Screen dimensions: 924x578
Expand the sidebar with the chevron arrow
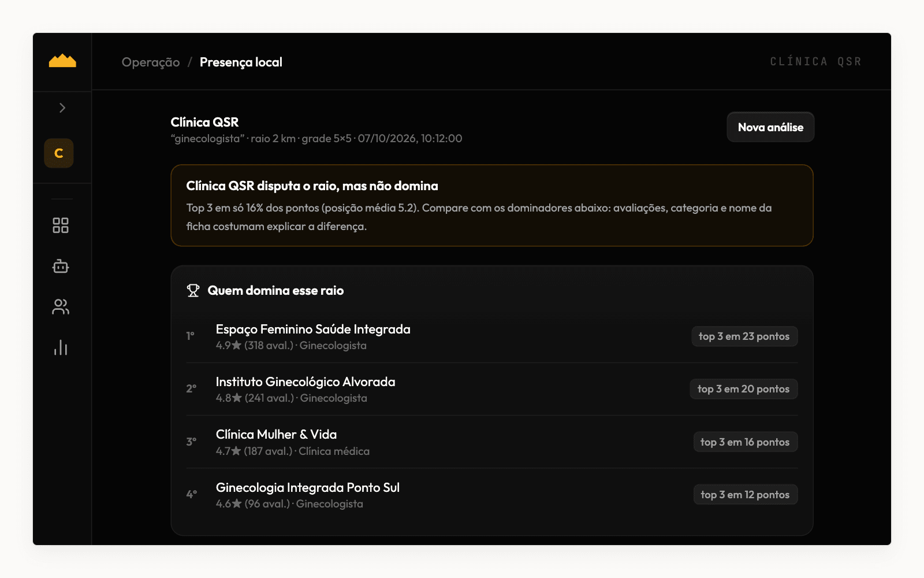coord(62,108)
